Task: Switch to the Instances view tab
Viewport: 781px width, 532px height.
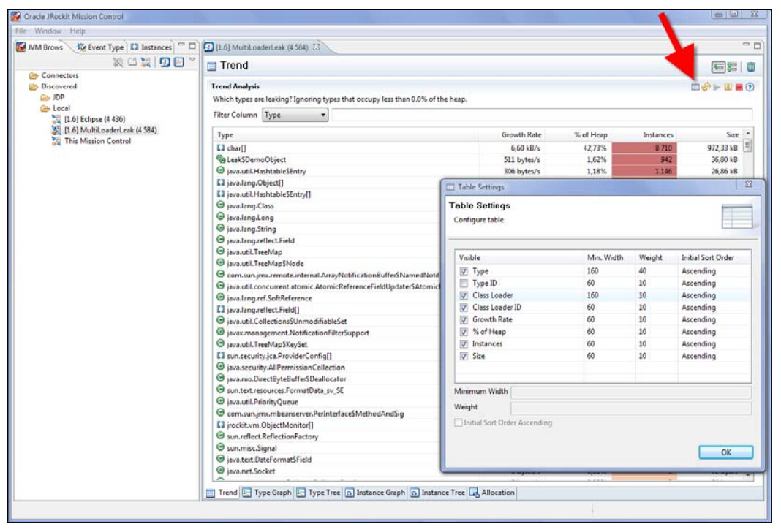Action: pyautogui.click(x=151, y=47)
